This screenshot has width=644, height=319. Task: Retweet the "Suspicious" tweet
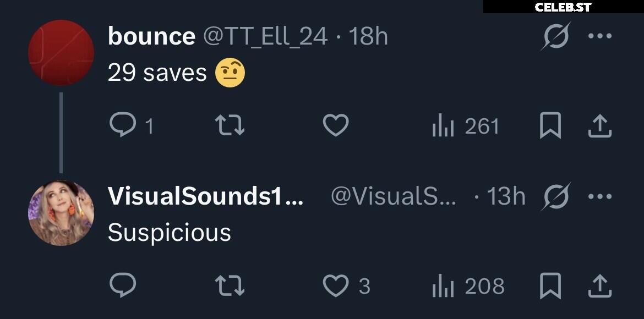[230, 286]
